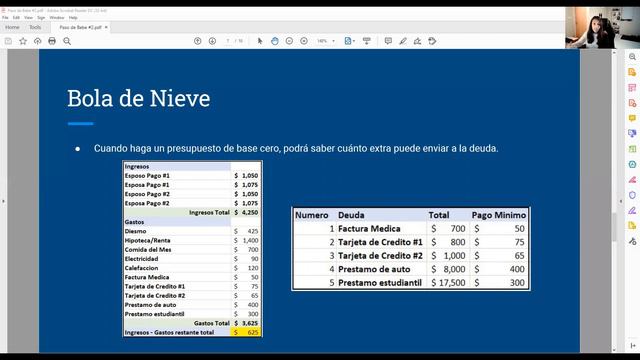The width and height of the screenshot is (640, 360).
Task: Open Comment tool in sidebar
Action: click(632, 118)
